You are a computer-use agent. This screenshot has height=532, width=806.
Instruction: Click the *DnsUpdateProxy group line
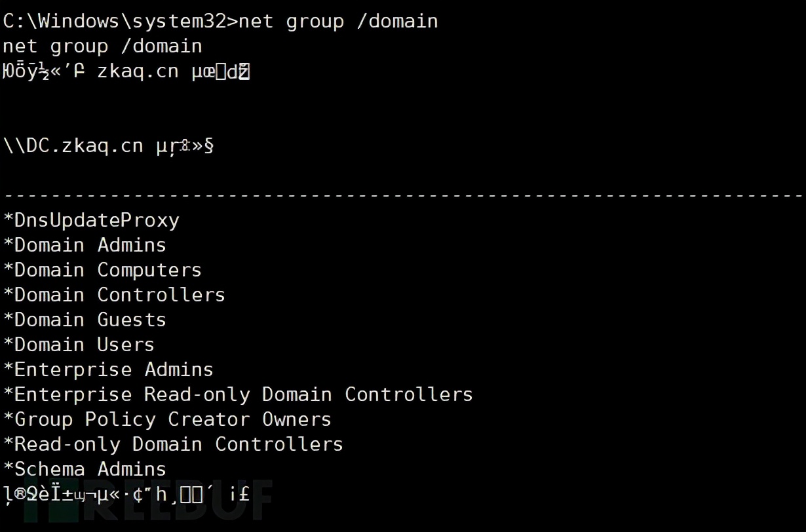tap(91, 220)
